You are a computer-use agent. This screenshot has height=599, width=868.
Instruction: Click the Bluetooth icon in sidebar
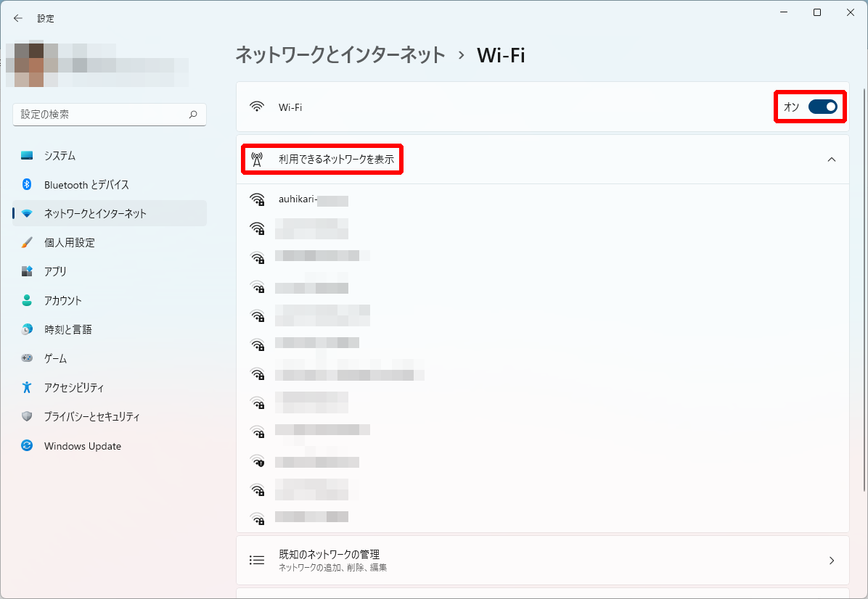(x=27, y=185)
